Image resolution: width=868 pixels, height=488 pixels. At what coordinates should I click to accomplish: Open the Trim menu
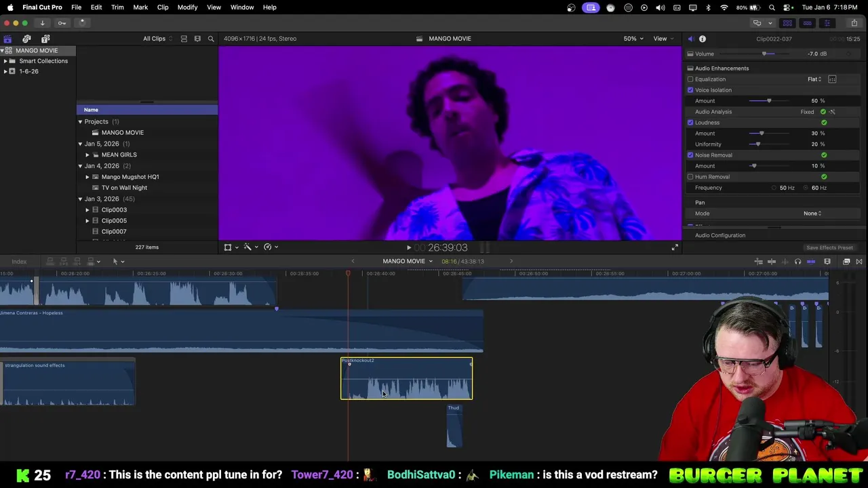pyautogui.click(x=117, y=7)
